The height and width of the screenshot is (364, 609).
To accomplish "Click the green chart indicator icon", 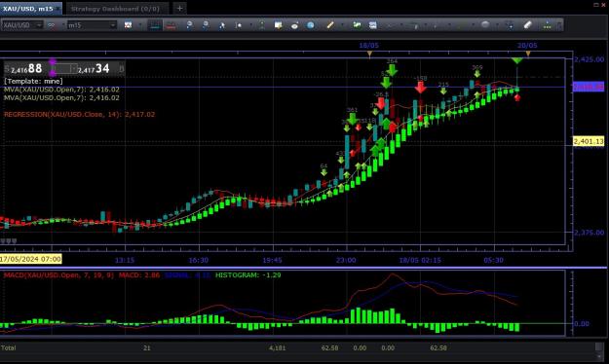I will [x=357, y=25].
